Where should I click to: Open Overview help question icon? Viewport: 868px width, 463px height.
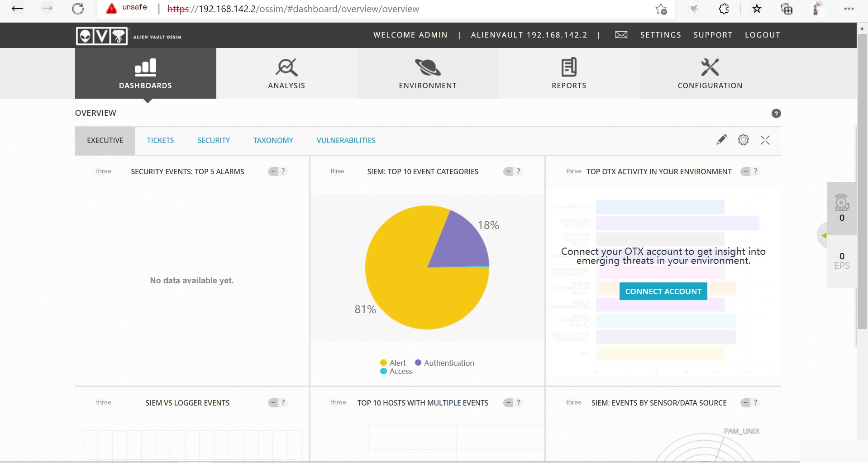click(776, 114)
